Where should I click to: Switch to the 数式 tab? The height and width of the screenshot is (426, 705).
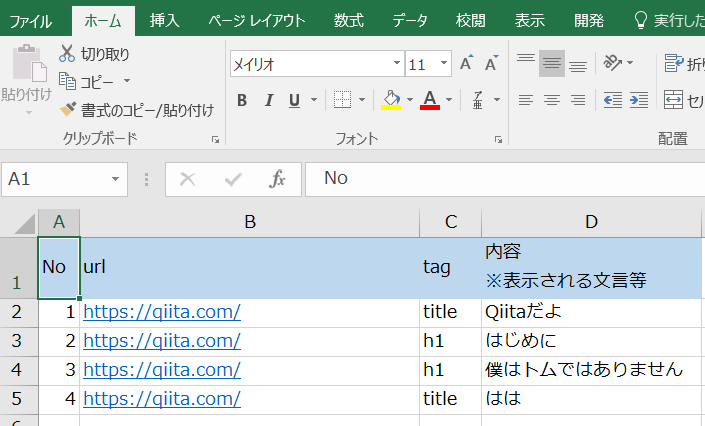pos(349,21)
